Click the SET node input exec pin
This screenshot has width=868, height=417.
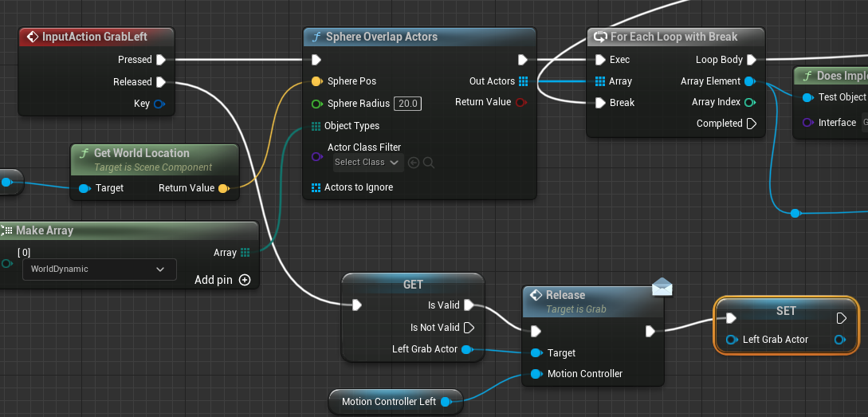coord(731,318)
